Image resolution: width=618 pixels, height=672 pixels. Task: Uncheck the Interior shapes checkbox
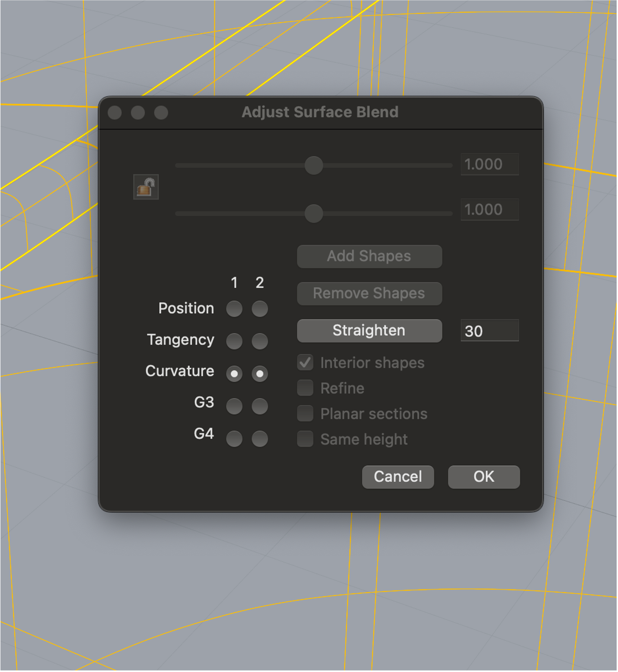tap(305, 363)
